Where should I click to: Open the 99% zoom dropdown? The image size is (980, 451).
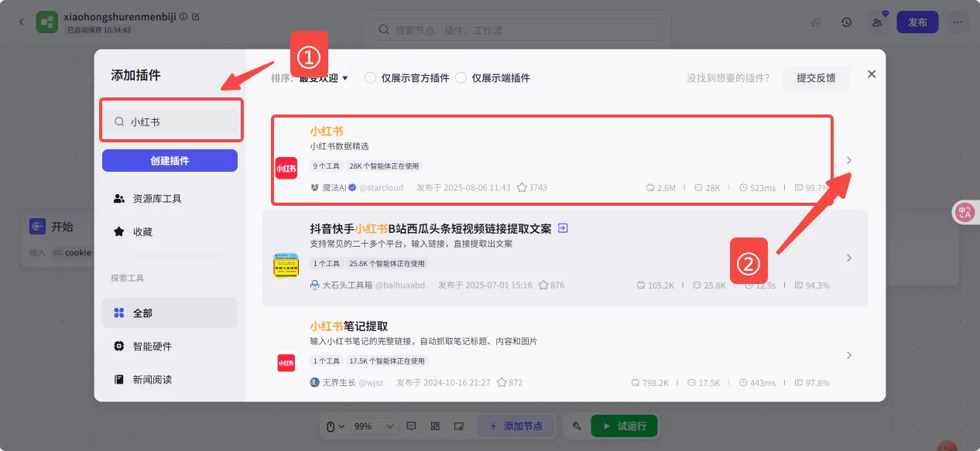click(375, 426)
